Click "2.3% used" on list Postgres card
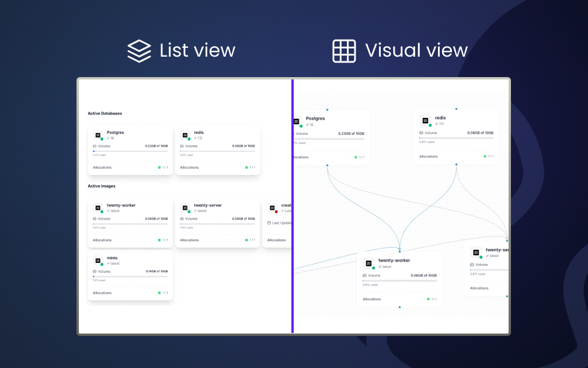This screenshot has height=368, width=588. 99,155
